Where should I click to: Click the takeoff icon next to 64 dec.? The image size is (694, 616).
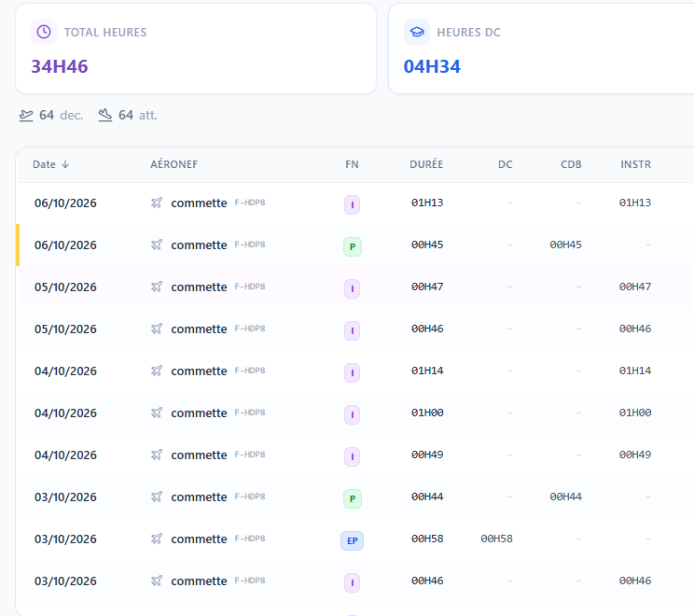(26, 116)
